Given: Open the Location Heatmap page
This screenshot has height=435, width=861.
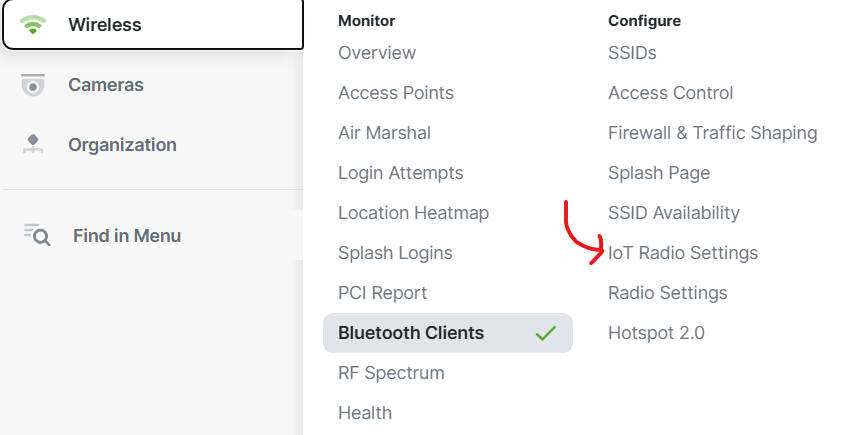Looking at the screenshot, I should 413,213.
